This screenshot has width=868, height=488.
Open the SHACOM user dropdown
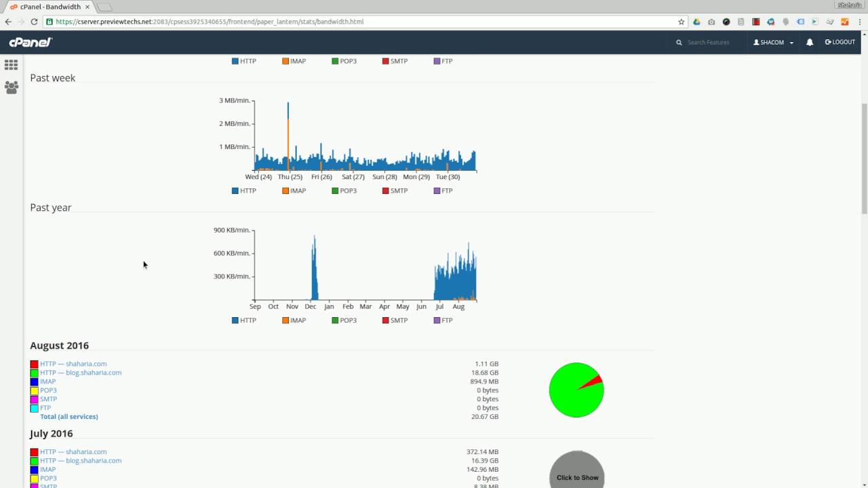[773, 42]
